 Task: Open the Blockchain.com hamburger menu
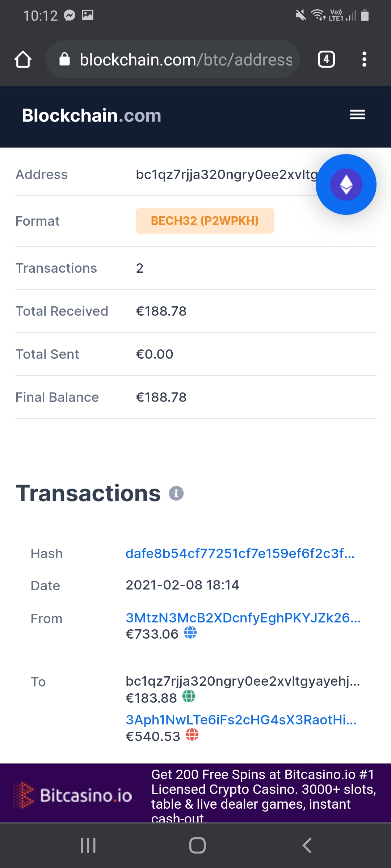pyautogui.click(x=357, y=114)
